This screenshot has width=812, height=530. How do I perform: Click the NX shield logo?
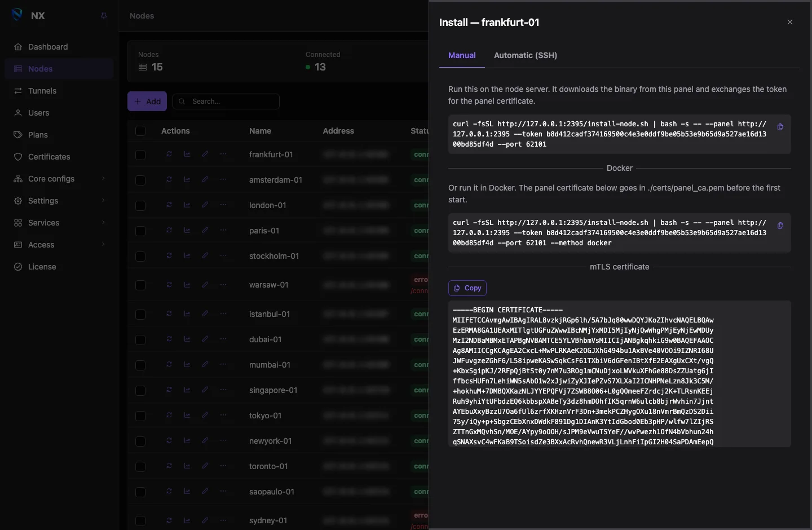point(17,15)
